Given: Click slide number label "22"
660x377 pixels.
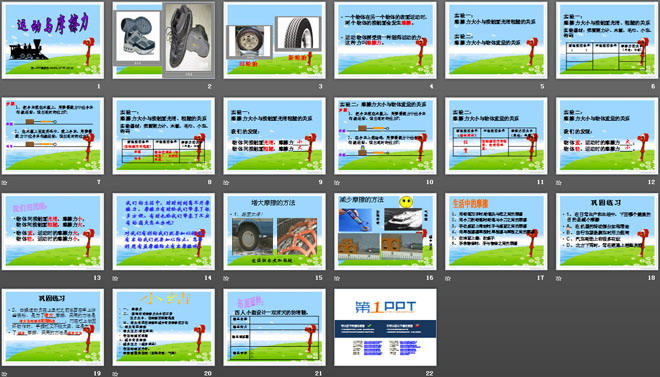Looking at the screenshot, I should tap(429, 373).
